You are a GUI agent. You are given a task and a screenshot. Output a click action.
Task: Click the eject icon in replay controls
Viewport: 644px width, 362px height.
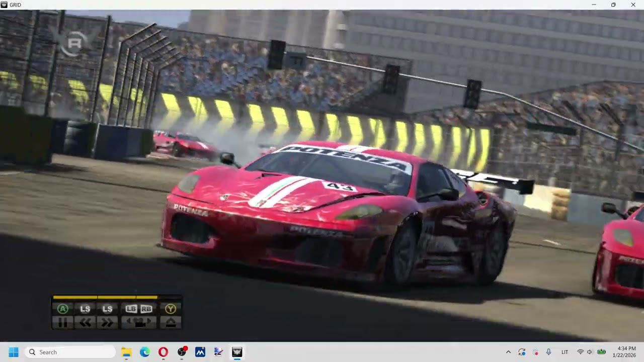coord(171,323)
